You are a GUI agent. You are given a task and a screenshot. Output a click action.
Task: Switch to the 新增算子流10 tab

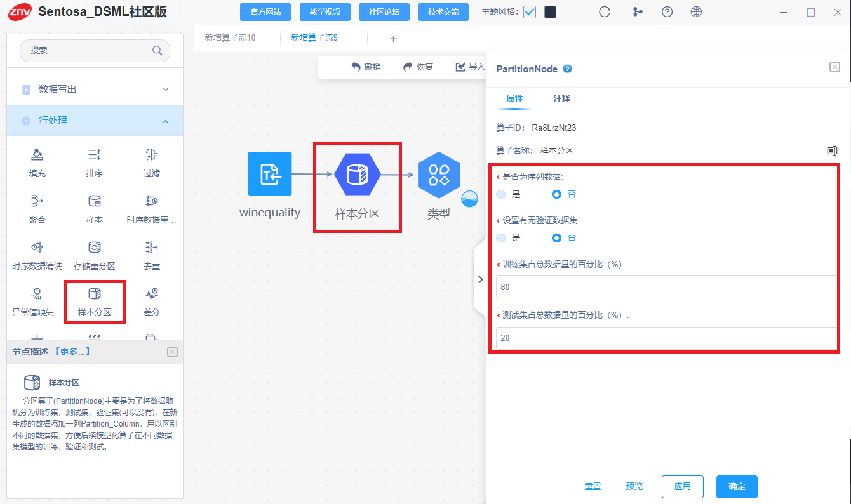click(x=230, y=38)
